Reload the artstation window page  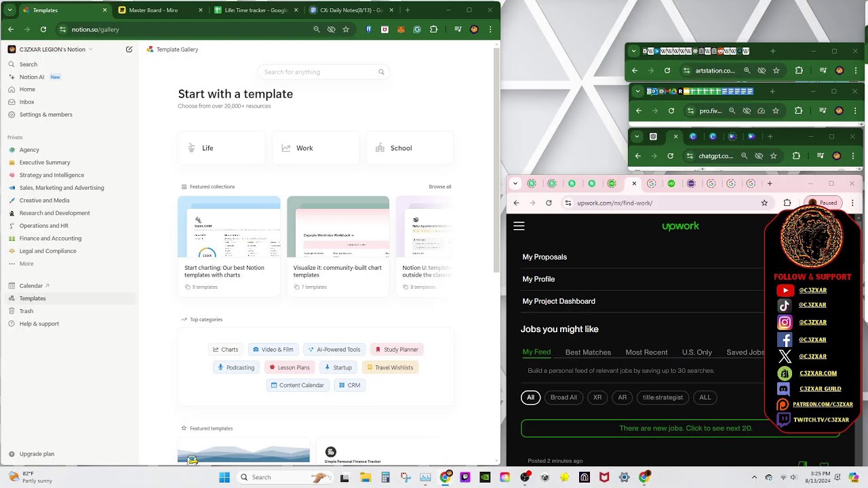pos(667,70)
